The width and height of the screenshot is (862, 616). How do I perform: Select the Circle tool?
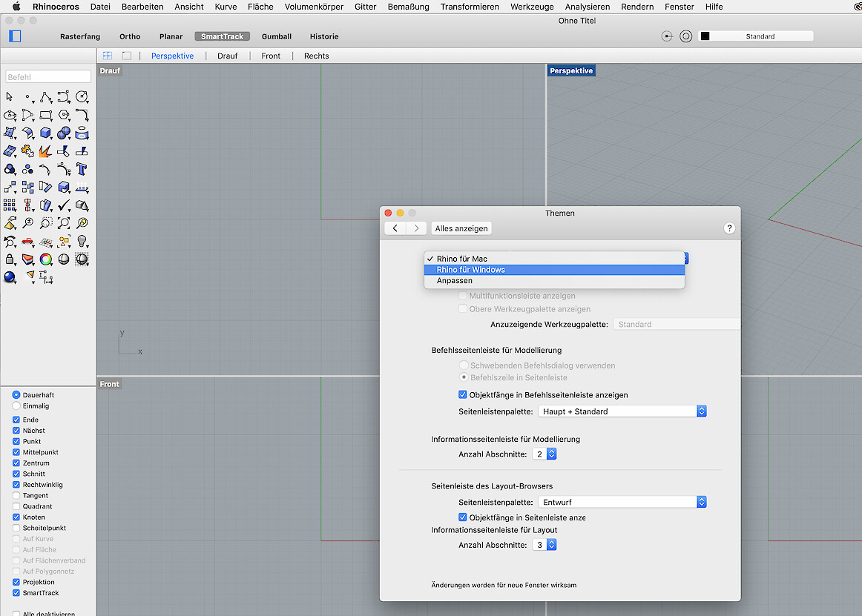tap(82, 97)
